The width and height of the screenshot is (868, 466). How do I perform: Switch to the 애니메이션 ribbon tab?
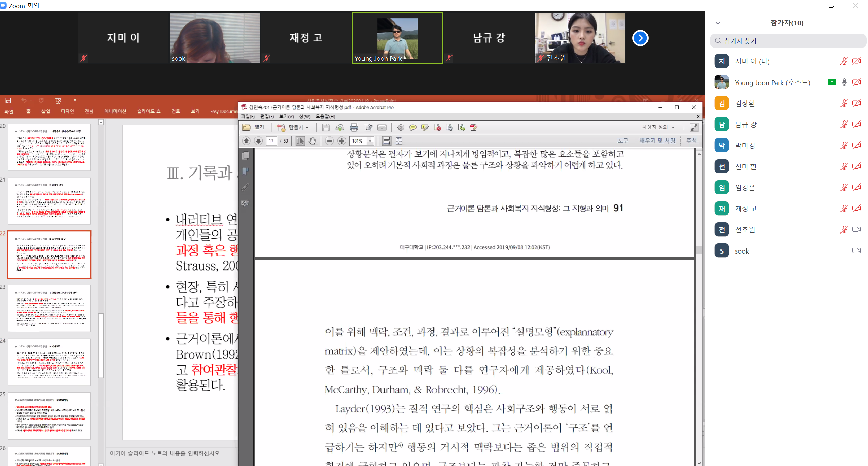point(115,111)
